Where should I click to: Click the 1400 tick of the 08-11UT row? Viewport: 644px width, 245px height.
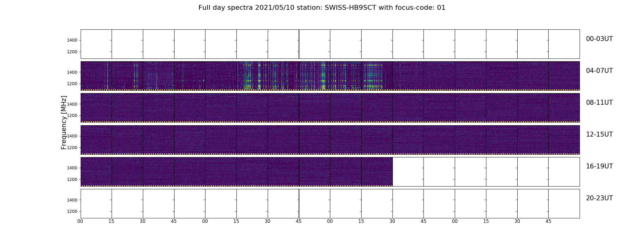point(72,104)
